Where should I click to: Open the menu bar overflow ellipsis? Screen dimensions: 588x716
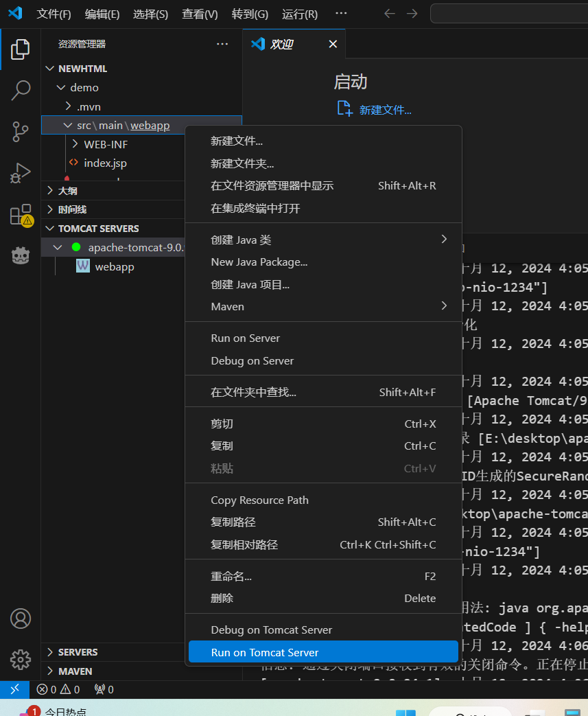click(341, 13)
